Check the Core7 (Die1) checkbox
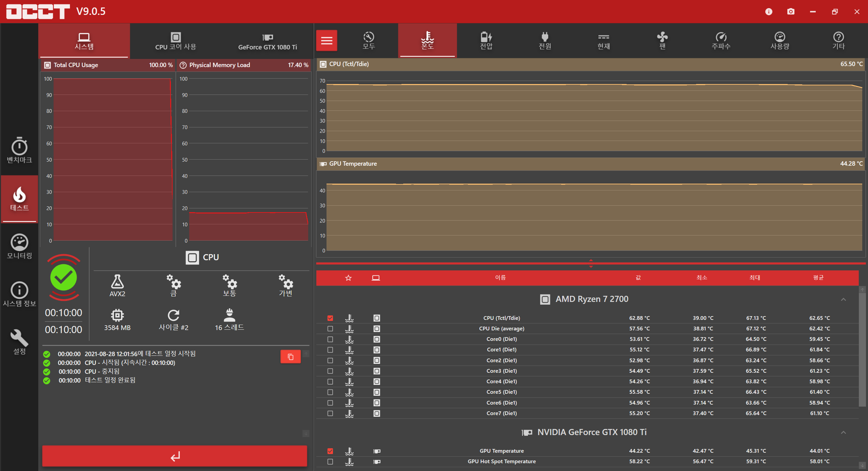Viewport: 868px width, 471px height. click(330, 413)
